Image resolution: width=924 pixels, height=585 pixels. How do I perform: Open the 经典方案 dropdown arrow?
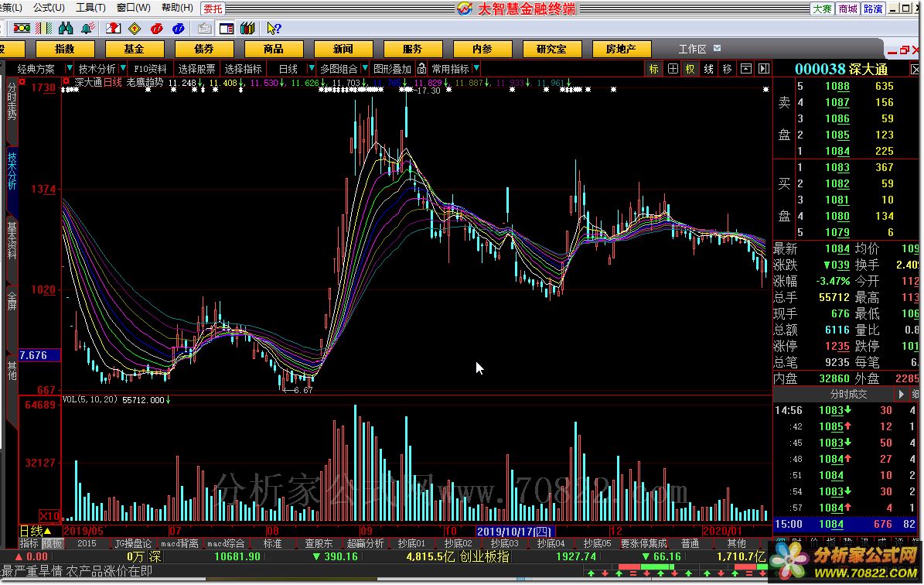pyautogui.click(x=69, y=68)
